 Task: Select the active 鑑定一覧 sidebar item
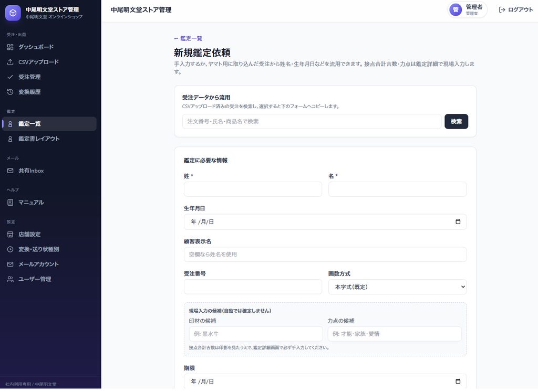click(49, 124)
